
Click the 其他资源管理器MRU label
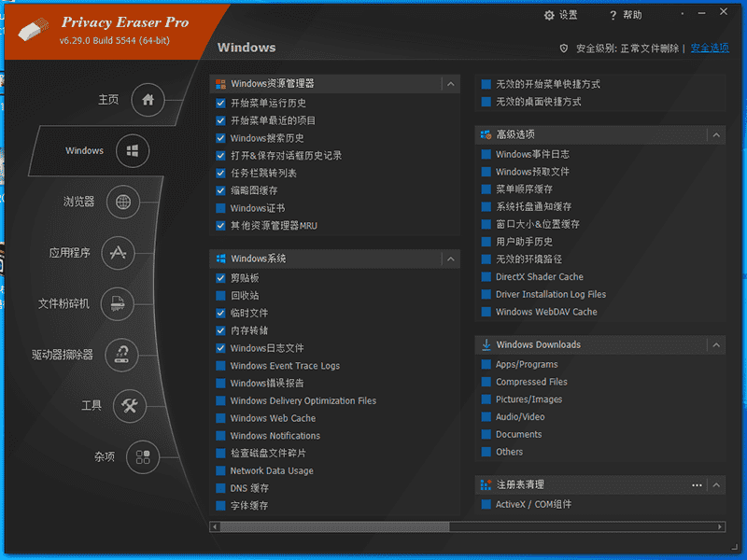[x=274, y=226]
